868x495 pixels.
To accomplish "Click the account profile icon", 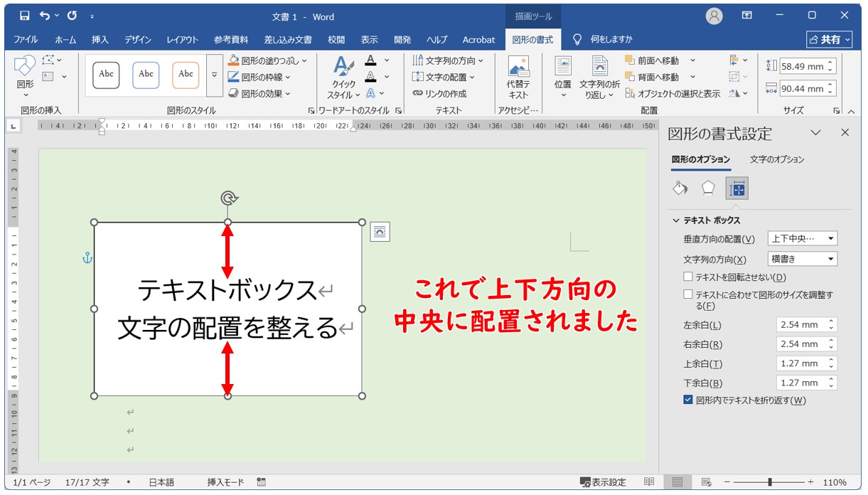I will click(x=714, y=16).
